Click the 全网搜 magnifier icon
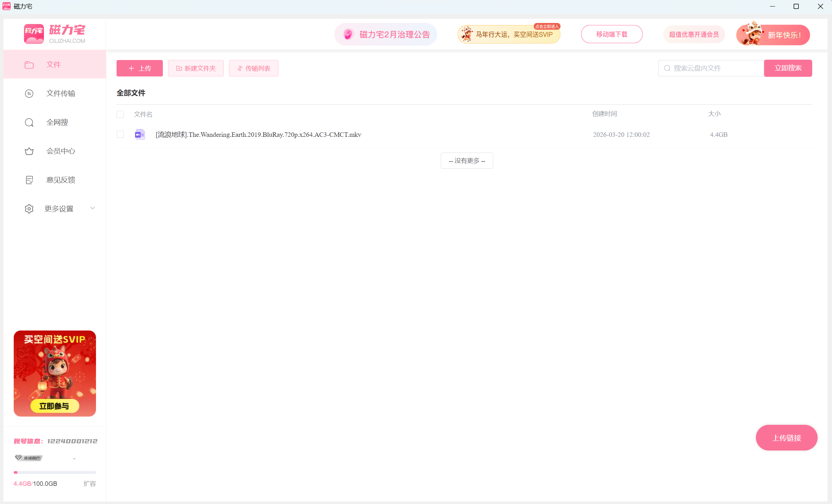Viewport: 832px width, 504px height. click(29, 122)
